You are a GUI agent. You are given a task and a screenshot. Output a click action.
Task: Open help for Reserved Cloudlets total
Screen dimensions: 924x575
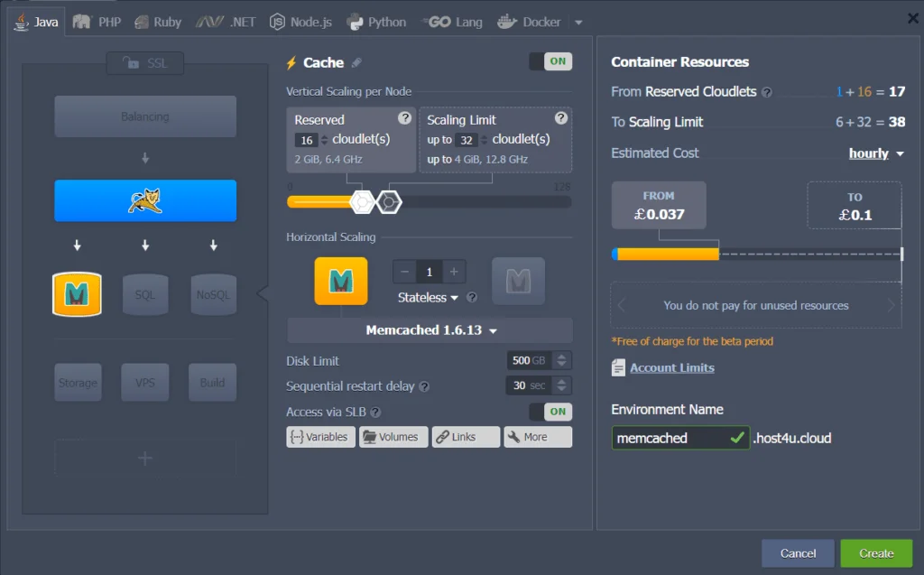pos(767,93)
